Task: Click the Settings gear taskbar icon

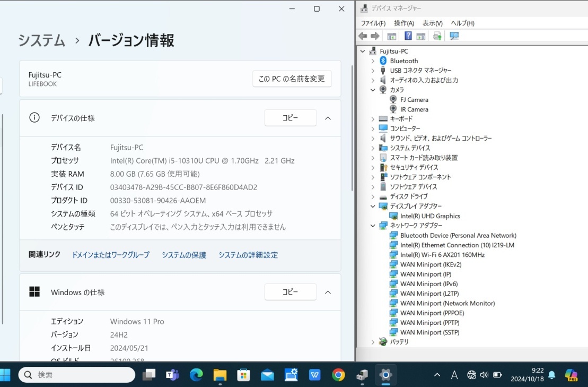Action: pyautogui.click(x=385, y=375)
